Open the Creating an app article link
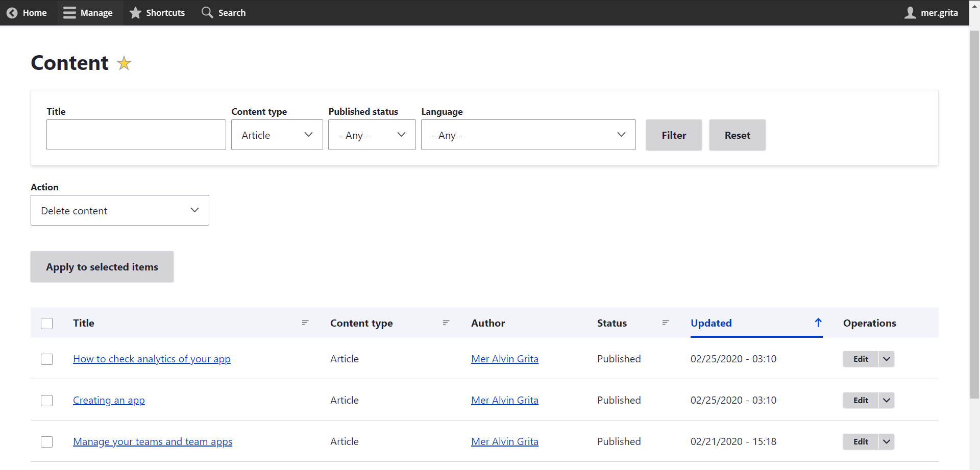The width and height of the screenshot is (980, 470). (x=109, y=400)
